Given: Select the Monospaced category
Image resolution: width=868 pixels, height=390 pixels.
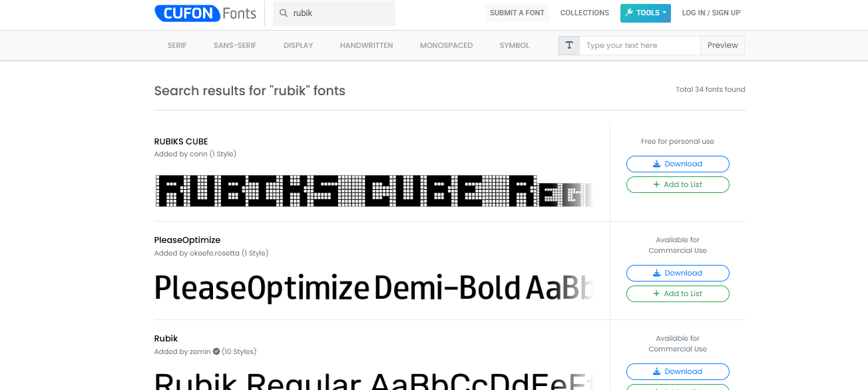Looking at the screenshot, I should (x=446, y=45).
